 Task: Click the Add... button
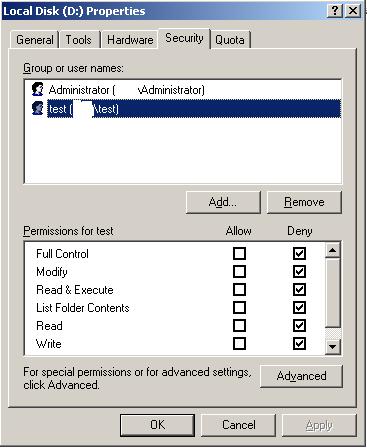pos(223,202)
